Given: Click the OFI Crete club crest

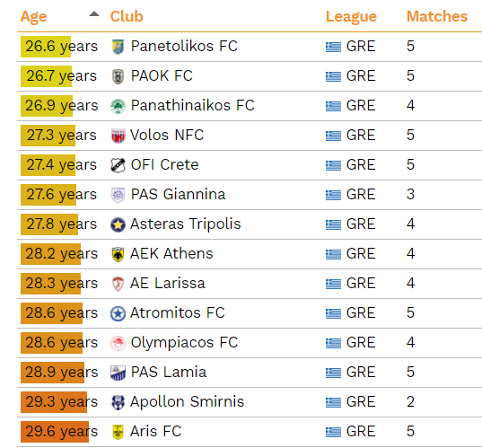Looking at the screenshot, I should tap(118, 165).
